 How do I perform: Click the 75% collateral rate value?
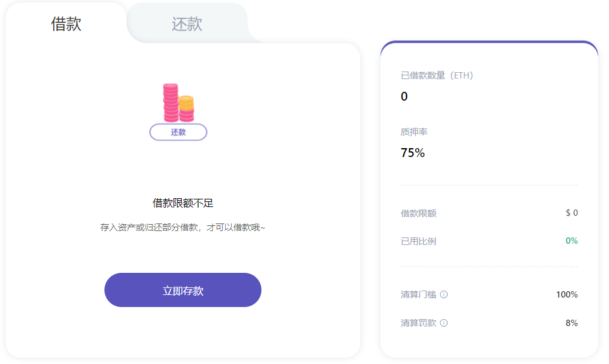pyautogui.click(x=413, y=153)
